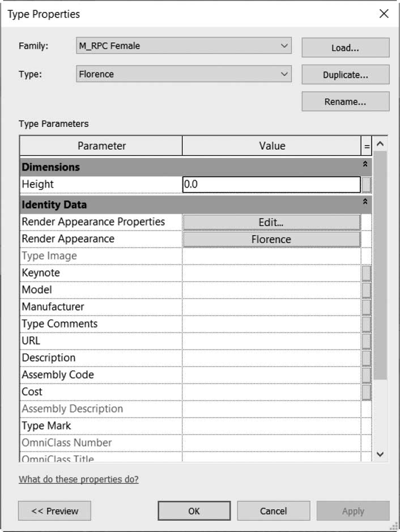
Task: Click the small button beside Keynote row
Action: click(367, 273)
